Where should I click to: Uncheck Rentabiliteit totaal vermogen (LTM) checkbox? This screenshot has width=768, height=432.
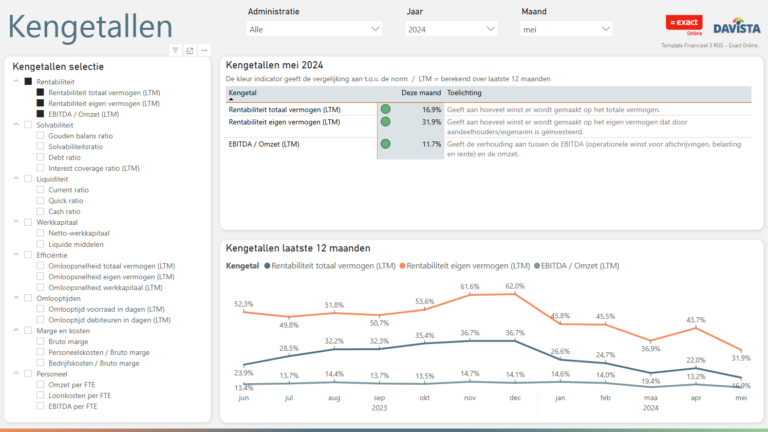(40, 92)
